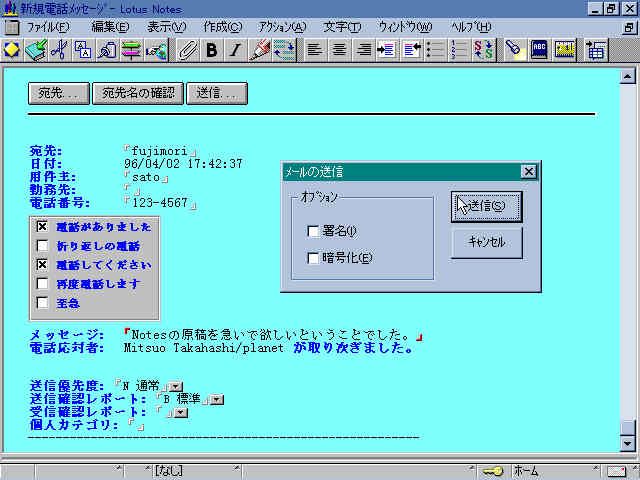Click the 宛先名の確認 button
Image resolution: width=640 pixels, height=480 pixels.
click(138, 93)
